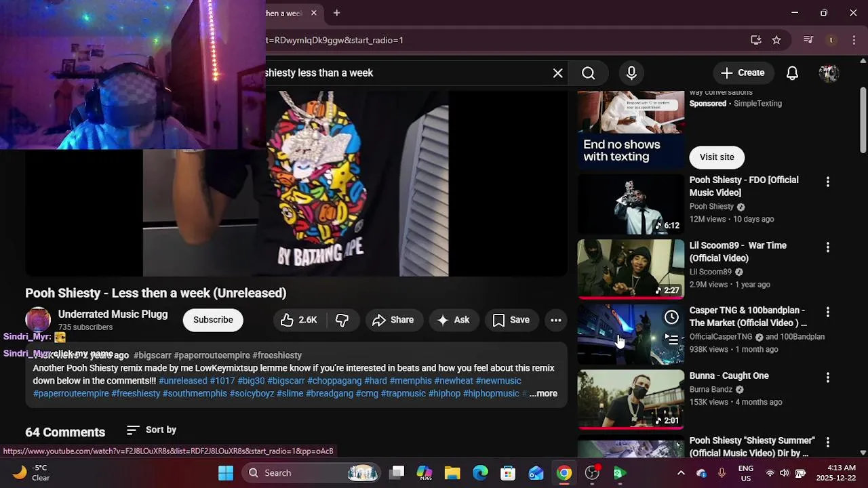Screen dimensions: 868x488
Task: Switch the ENG US input language
Action: [745, 473]
